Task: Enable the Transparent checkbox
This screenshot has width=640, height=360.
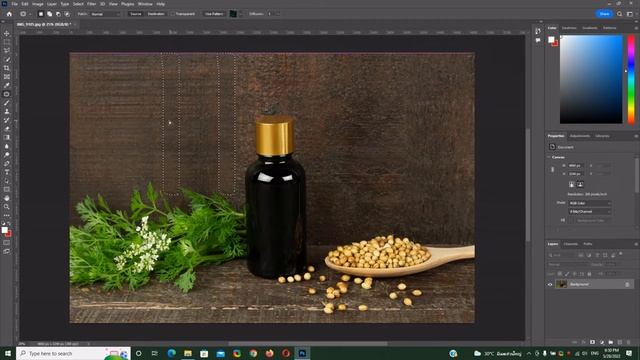Action: point(173,14)
